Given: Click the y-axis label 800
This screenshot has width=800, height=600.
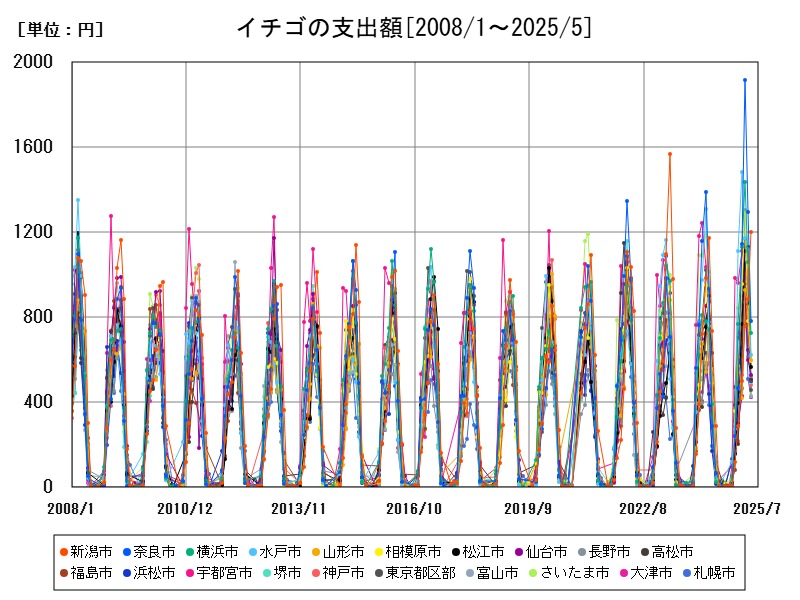Looking at the screenshot, I should pos(38,317).
